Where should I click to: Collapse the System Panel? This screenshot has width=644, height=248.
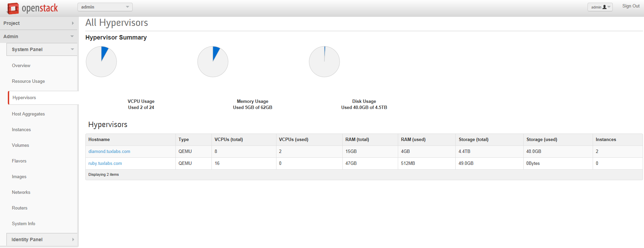click(x=42, y=49)
